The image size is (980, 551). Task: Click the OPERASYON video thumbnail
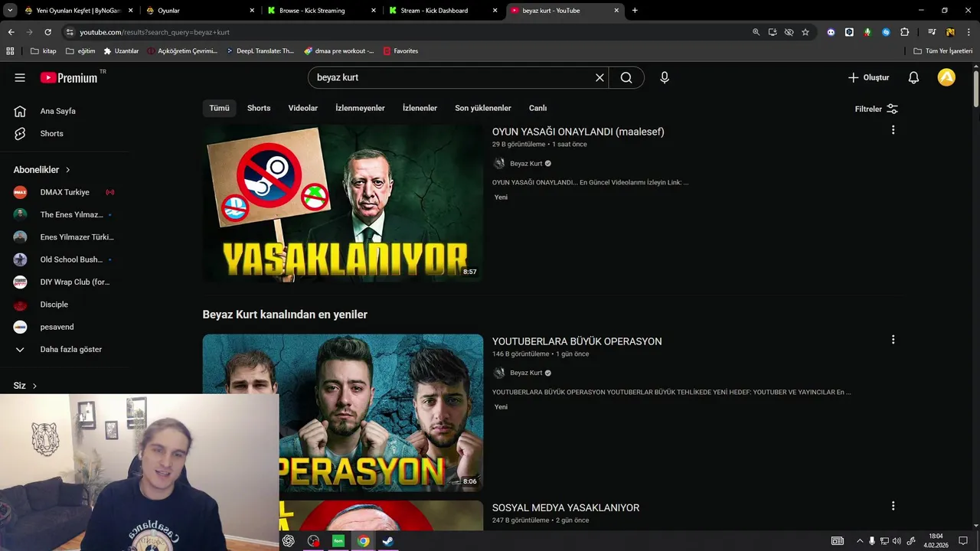343,412
